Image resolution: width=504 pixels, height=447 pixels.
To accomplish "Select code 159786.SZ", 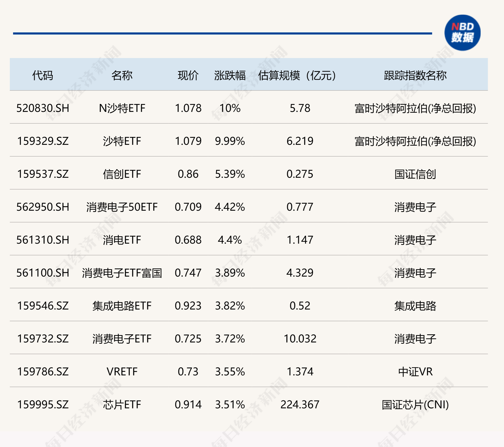I will click(43, 372).
